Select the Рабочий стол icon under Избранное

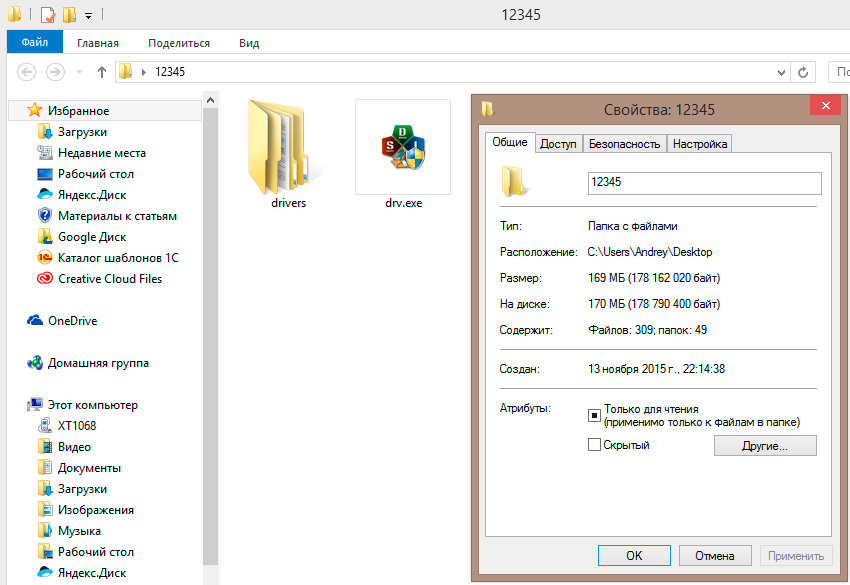click(44, 174)
